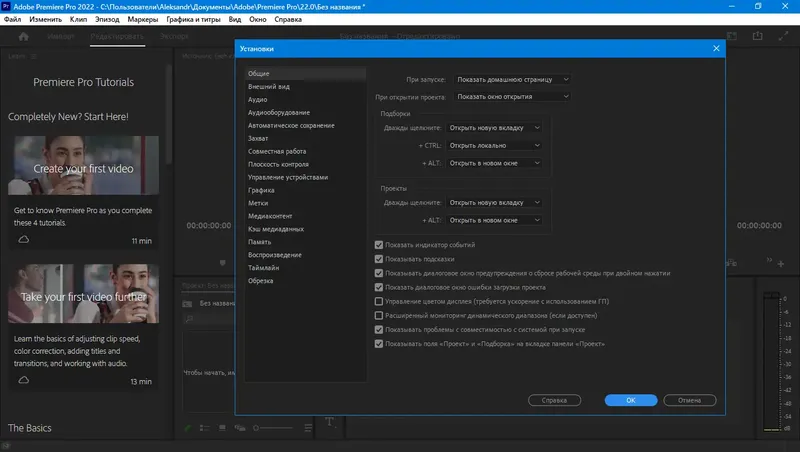Screen dimensions: 800x452
Task: Switch Project panel to freeform view
Action: click(x=240, y=428)
